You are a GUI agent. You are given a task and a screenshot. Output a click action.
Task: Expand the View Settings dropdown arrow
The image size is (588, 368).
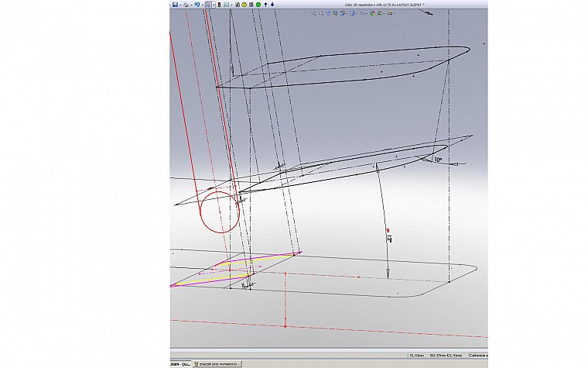[x=394, y=13]
